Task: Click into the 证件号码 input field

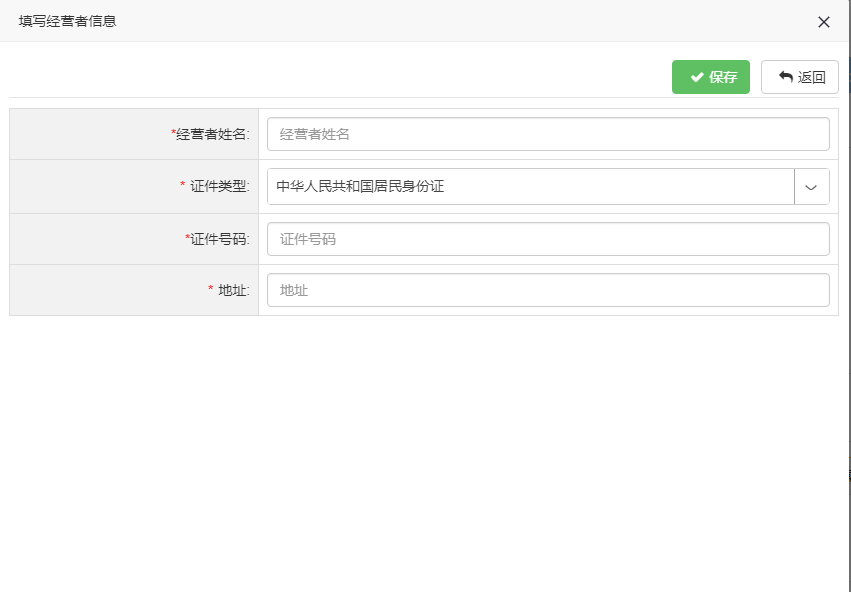Action: [x=546, y=238]
